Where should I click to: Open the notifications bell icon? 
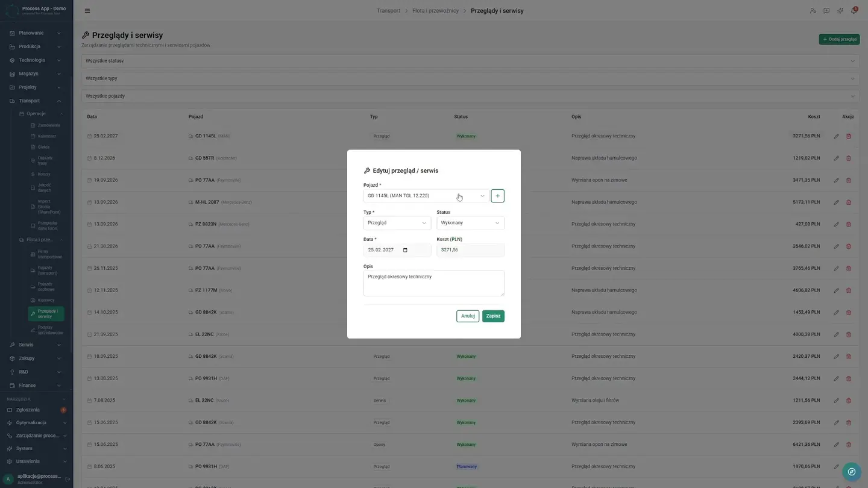point(854,11)
